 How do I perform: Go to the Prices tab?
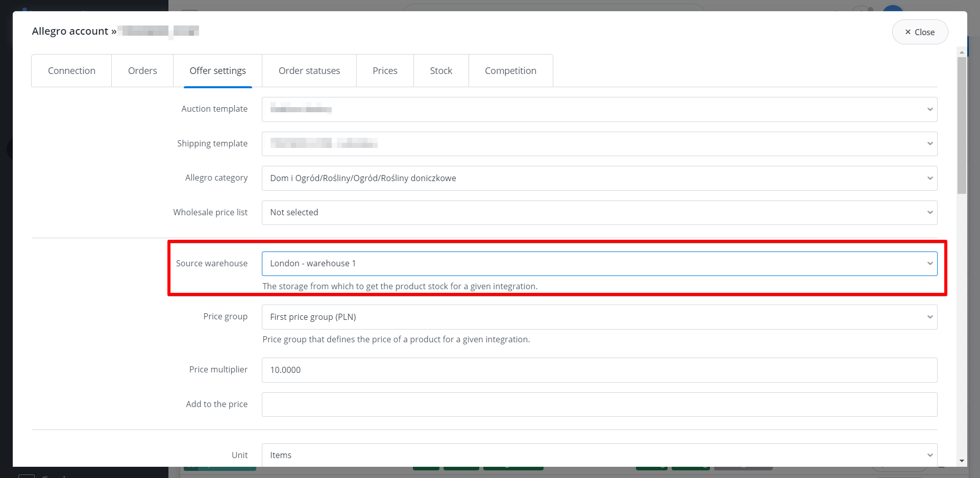(385, 71)
